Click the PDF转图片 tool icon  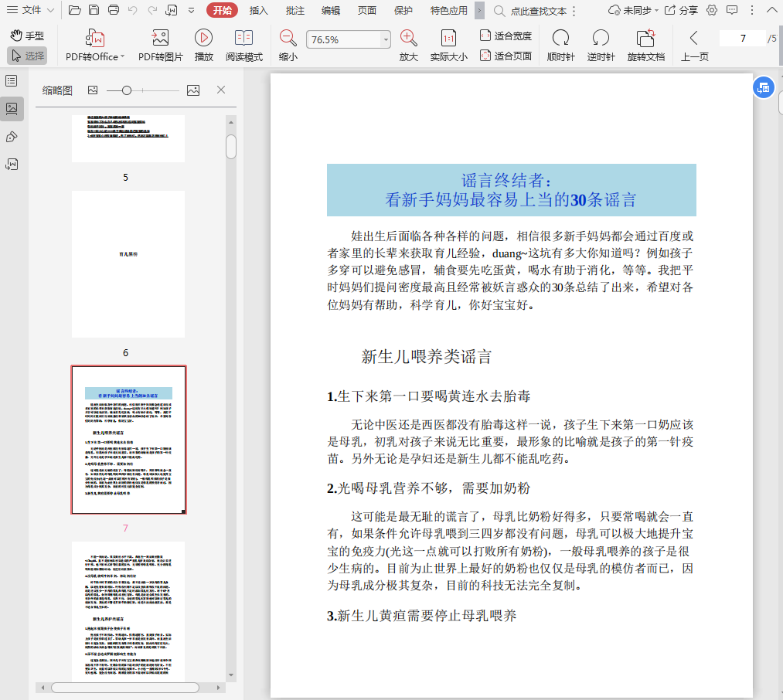(x=161, y=39)
